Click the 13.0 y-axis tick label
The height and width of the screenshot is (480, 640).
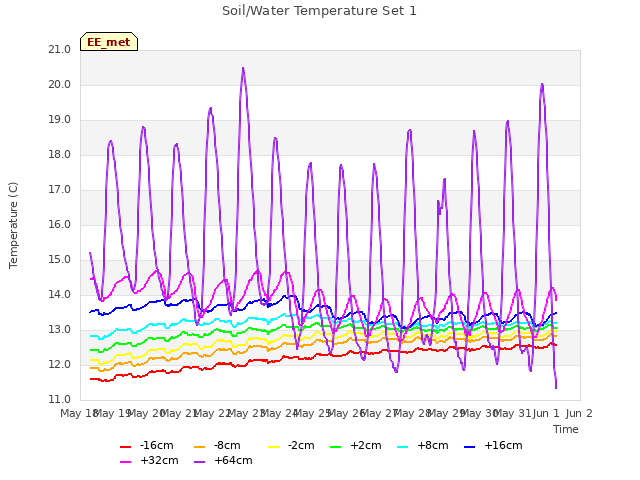tap(60, 330)
